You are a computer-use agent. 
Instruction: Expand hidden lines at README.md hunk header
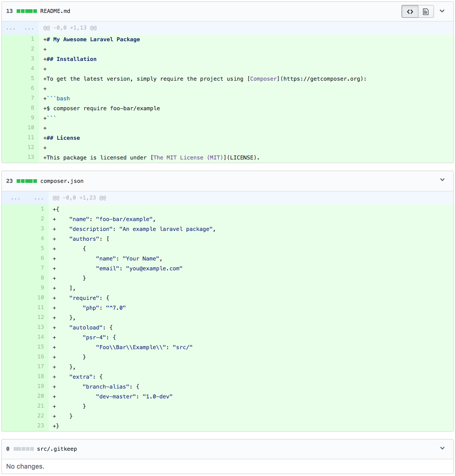pyautogui.click(x=20, y=28)
